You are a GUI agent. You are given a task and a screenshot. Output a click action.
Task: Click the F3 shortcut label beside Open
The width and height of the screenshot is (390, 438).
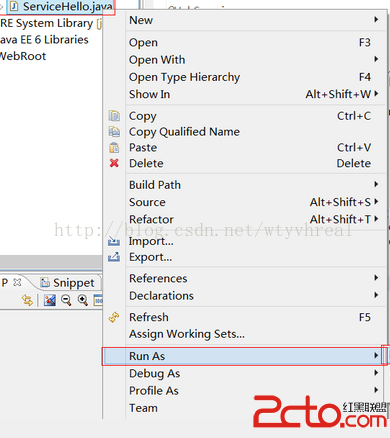365,43
